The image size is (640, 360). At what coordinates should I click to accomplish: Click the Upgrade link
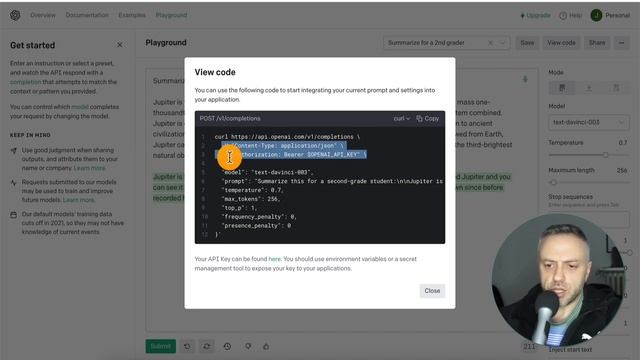(535, 16)
